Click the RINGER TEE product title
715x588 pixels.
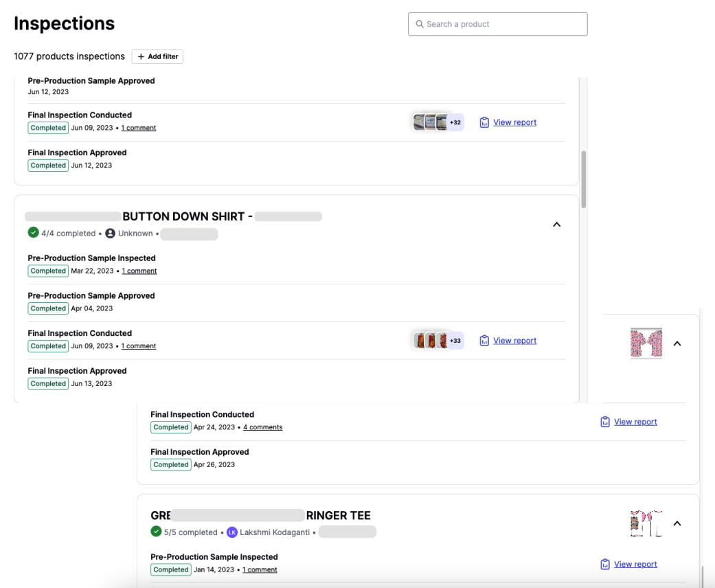click(339, 515)
